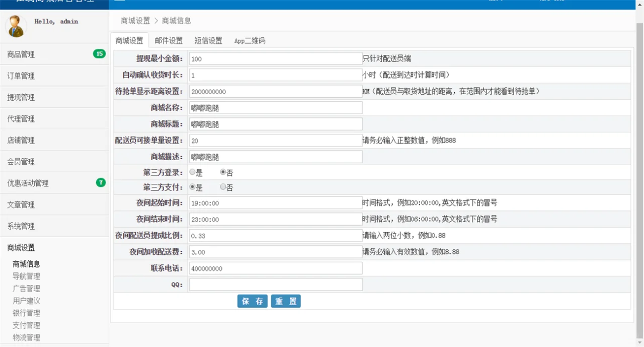Expand the 系统管理 sidebar section
Viewport: 644px width, 347px height.
click(x=21, y=226)
